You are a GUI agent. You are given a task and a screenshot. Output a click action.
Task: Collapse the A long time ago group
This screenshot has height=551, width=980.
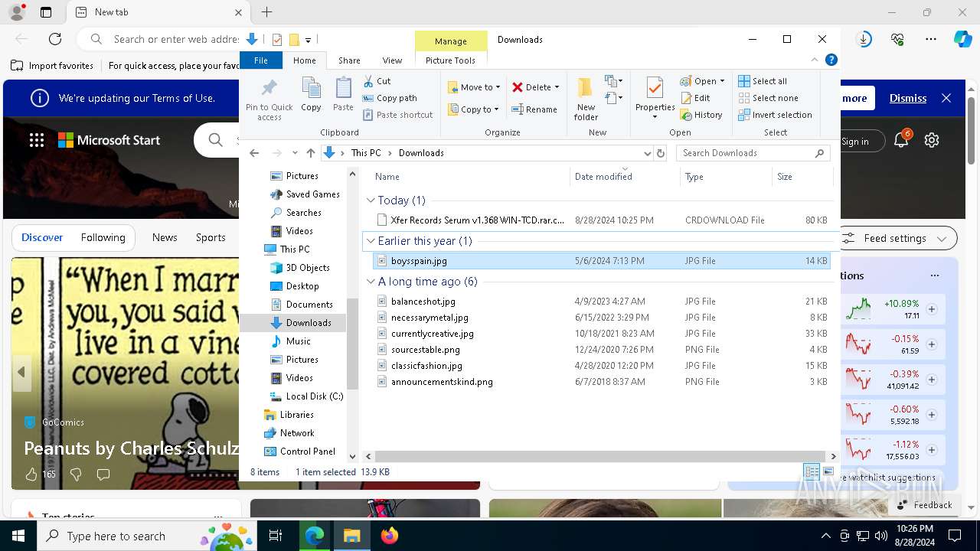(x=371, y=282)
